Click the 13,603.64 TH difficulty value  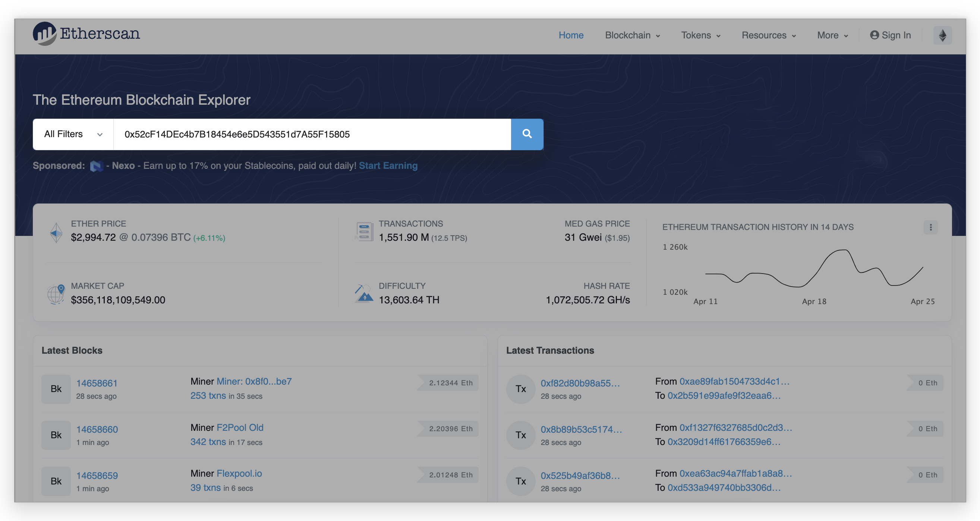tap(409, 300)
